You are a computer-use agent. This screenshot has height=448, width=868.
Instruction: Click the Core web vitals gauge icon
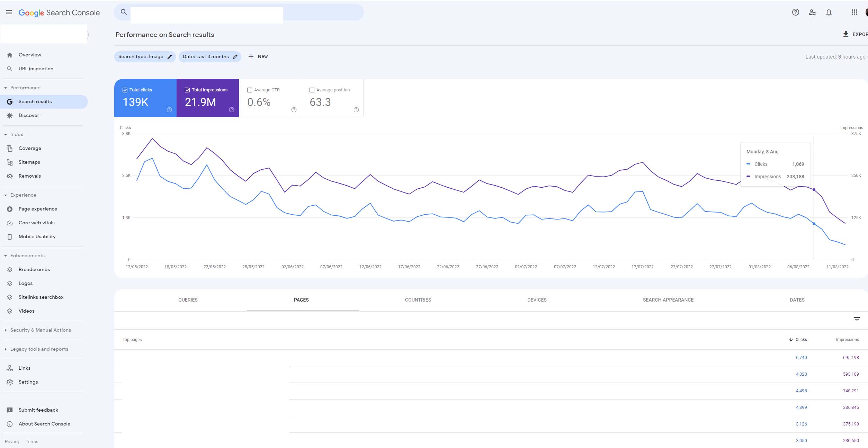click(10, 223)
